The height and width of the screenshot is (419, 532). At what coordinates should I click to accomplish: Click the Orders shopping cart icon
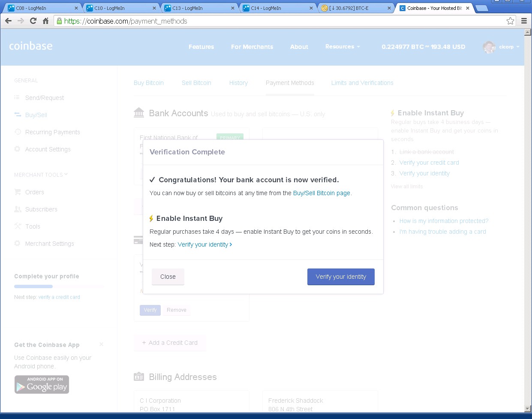pyautogui.click(x=18, y=192)
